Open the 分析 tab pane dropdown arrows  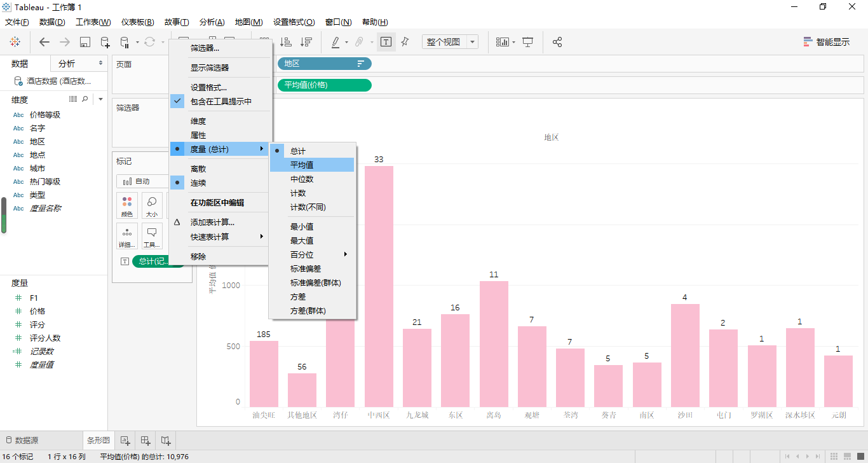click(100, 63)
